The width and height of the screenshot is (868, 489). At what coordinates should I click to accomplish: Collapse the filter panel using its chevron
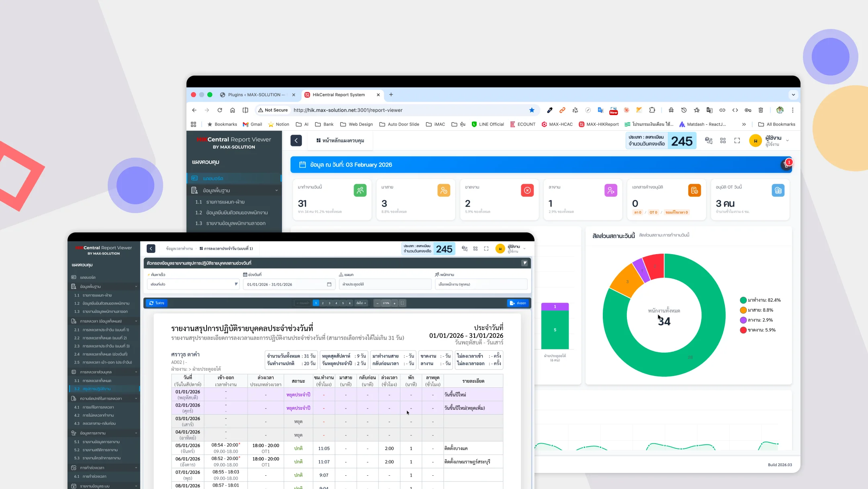coord(524,263)
